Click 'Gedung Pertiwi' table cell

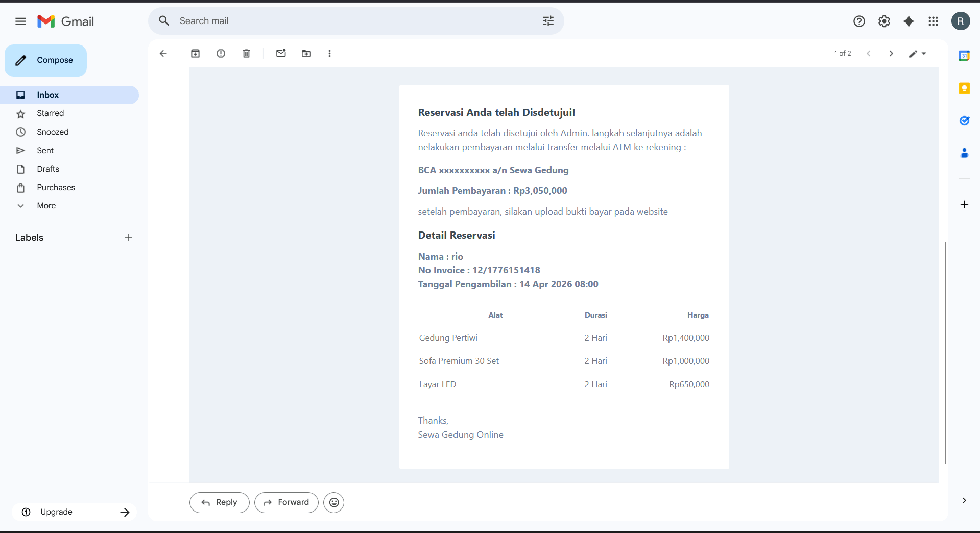(448, 338)
